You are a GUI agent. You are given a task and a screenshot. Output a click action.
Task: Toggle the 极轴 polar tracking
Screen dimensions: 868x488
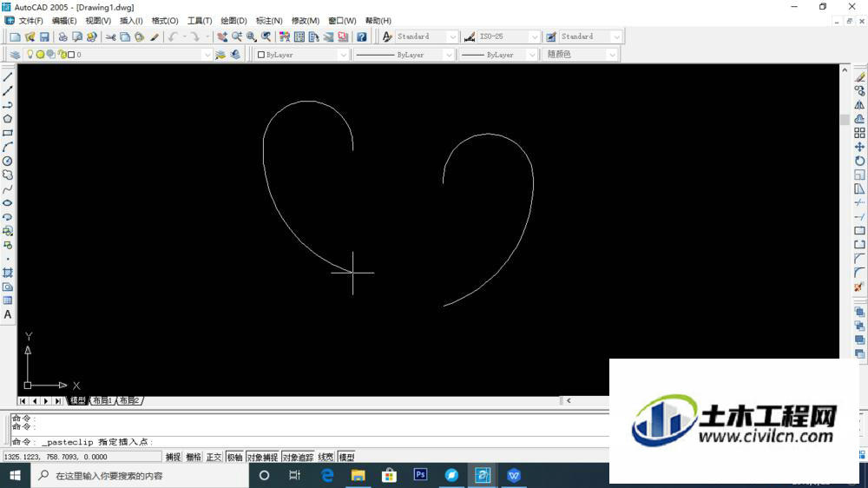coord(234,457)
